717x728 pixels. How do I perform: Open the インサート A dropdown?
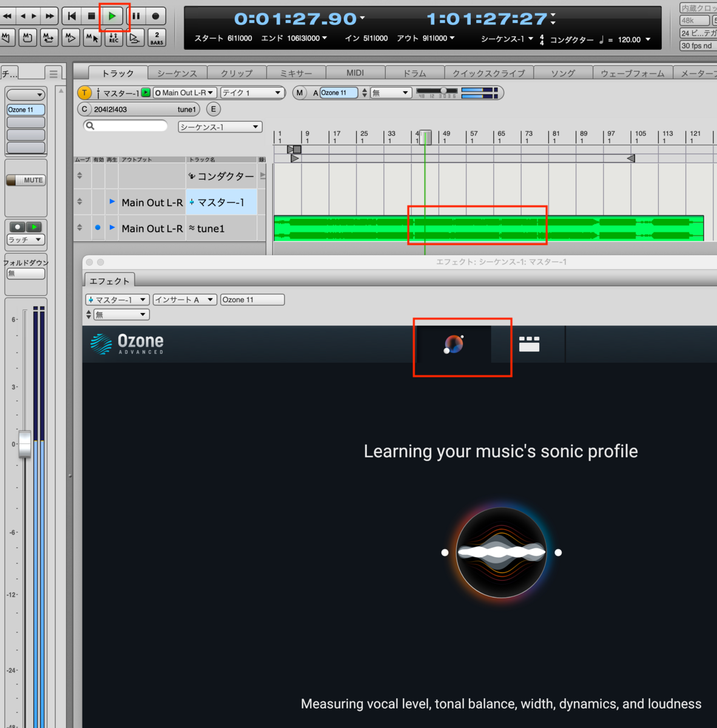coord(184,300)
